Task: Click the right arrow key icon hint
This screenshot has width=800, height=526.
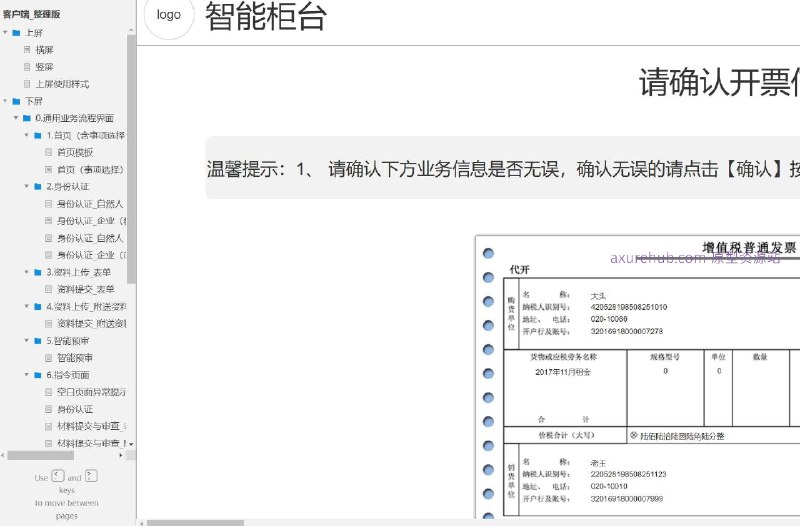Action: pyautogui.click(x=91, y=476)
